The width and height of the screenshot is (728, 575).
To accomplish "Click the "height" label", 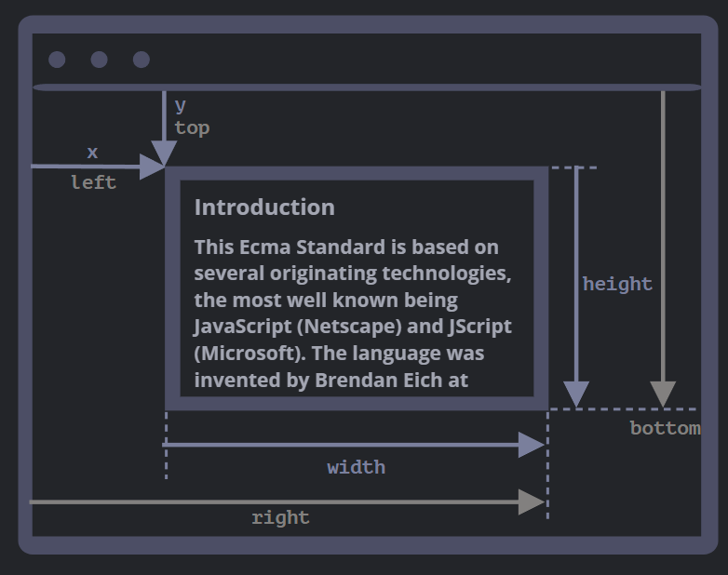I will click(x=617, y=284).
